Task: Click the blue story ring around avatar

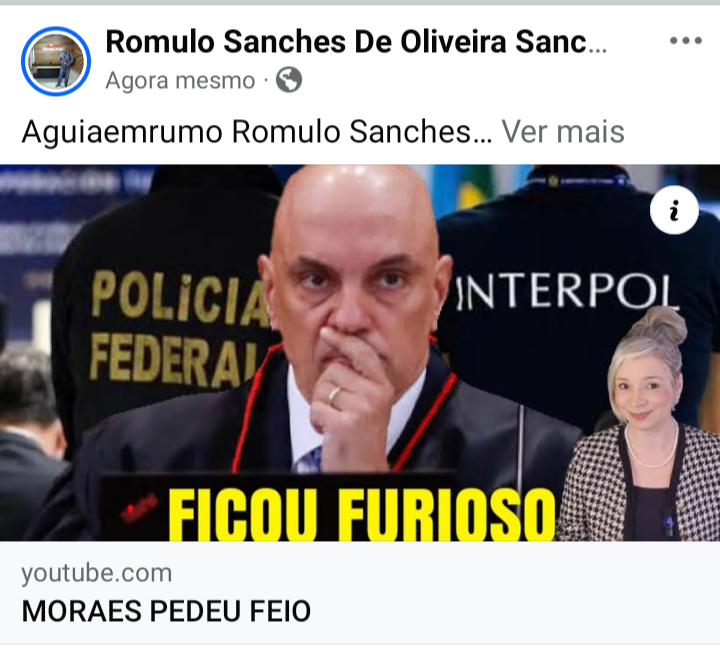Action: (56, 61)
